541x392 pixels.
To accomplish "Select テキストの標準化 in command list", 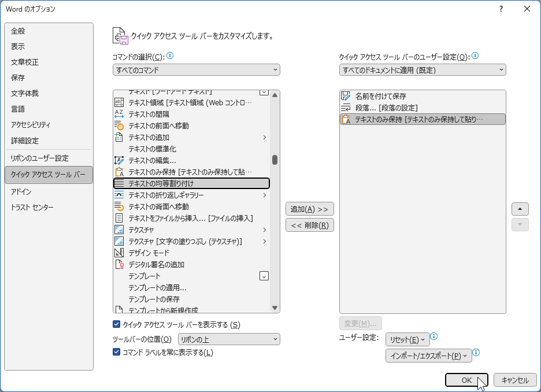I will tap(191, 149).
